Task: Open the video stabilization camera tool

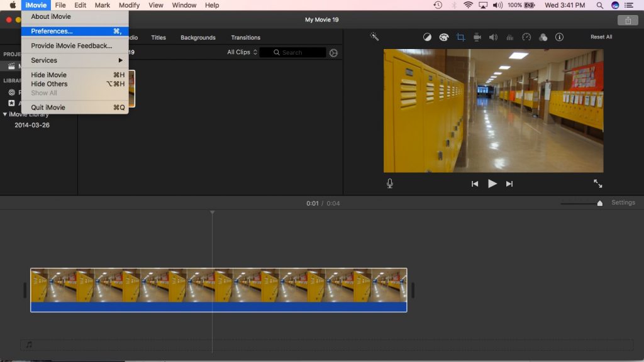Action: point(477,37)
